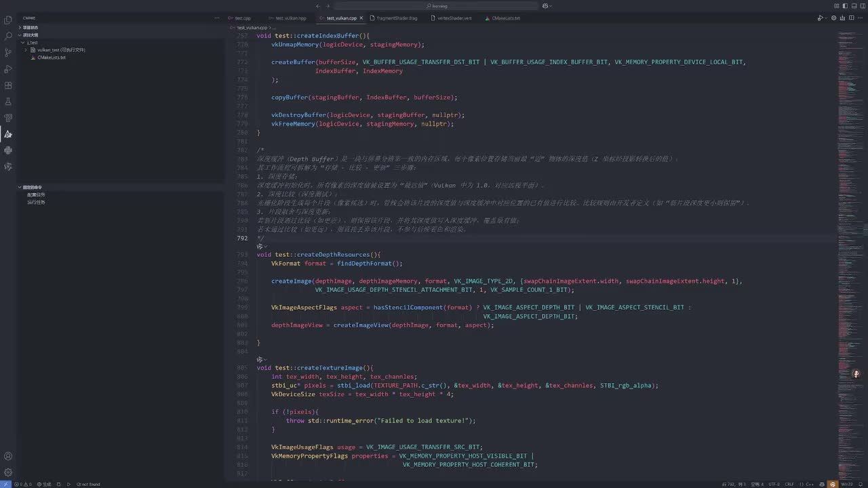
Task: Click the 运行任务 pinned command
Action: 36,202
